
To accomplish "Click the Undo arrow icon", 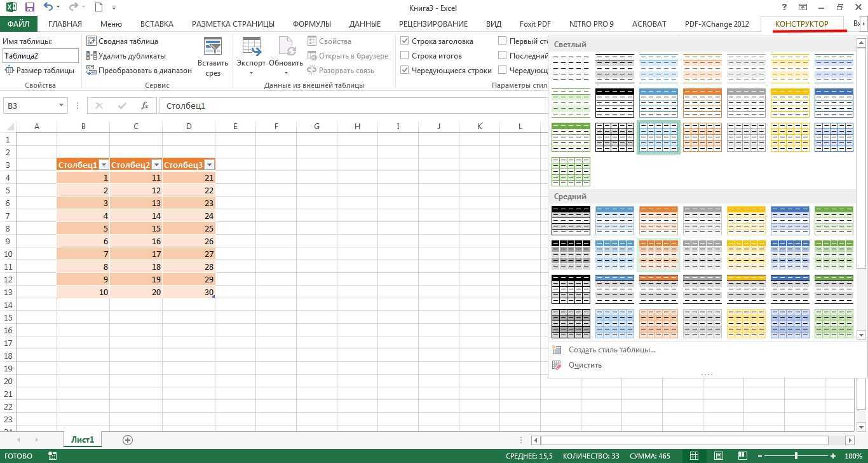I will (49, 8).
